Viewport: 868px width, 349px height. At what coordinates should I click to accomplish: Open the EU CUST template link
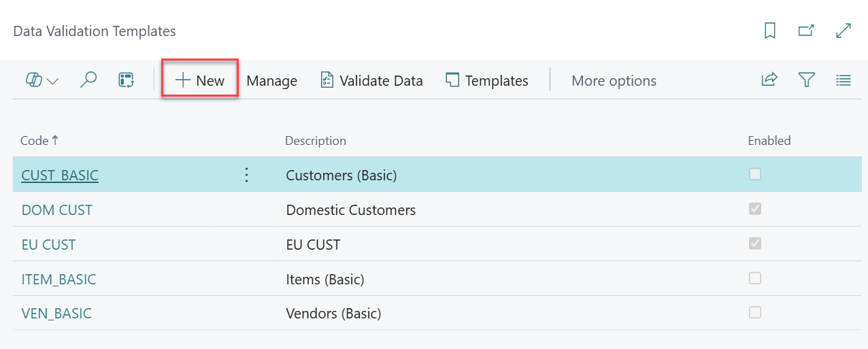click(49, 244)
